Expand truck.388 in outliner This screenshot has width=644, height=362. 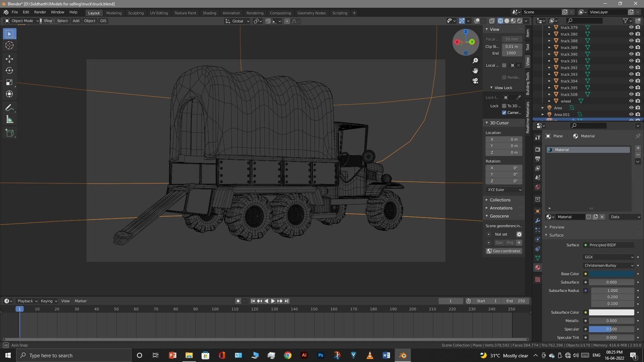tap(549, 41)
